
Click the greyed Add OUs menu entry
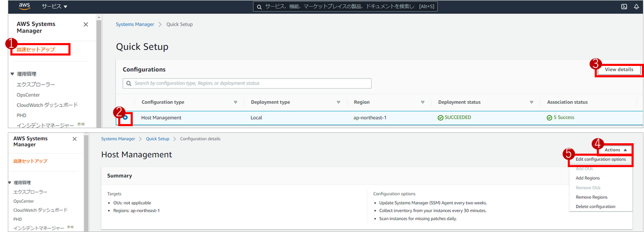[x=584, y=169]
